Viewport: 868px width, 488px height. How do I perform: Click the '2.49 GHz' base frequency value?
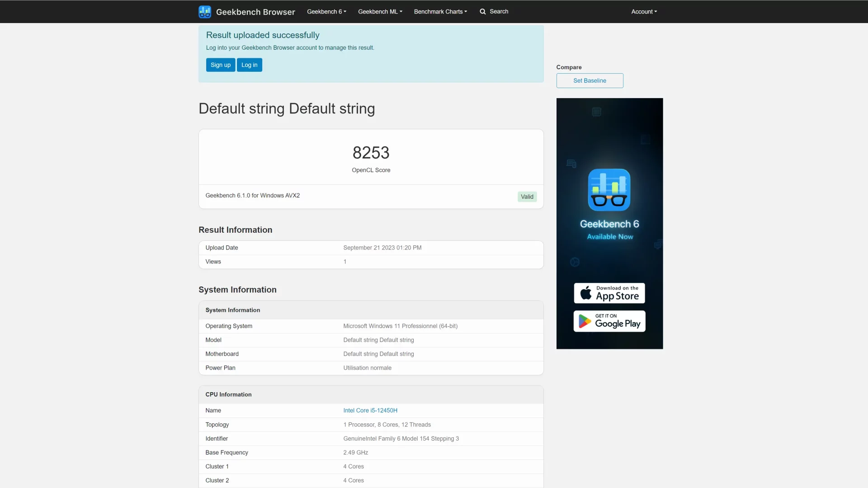pos(356,453)
